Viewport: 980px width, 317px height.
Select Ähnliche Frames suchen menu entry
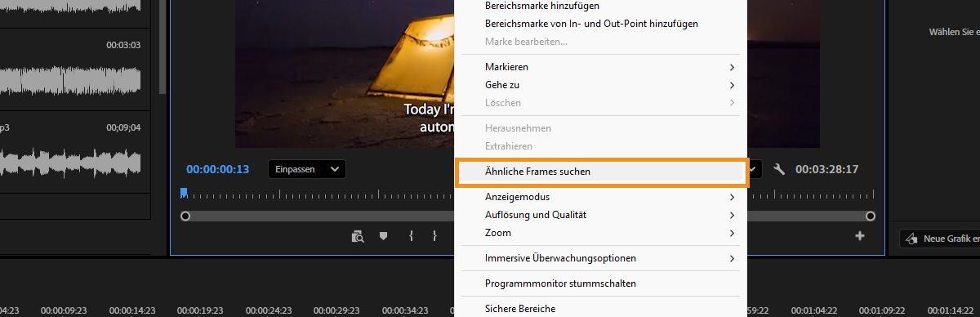point(600,172)
